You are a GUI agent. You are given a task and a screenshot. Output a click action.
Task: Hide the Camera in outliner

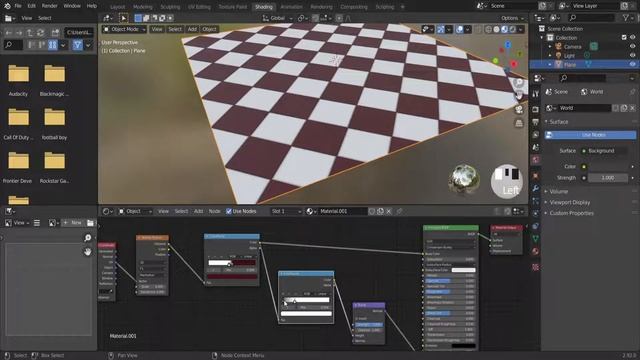tap(633, 47)
